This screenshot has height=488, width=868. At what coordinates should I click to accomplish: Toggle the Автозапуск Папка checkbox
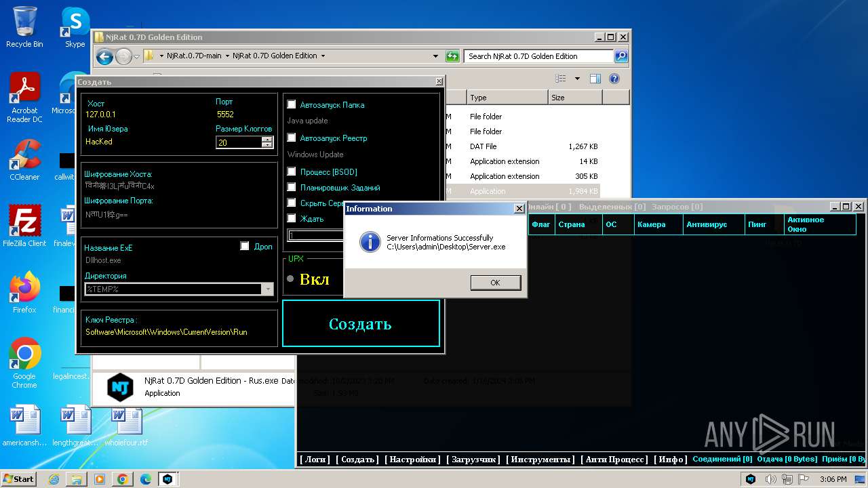pos(292,104)
